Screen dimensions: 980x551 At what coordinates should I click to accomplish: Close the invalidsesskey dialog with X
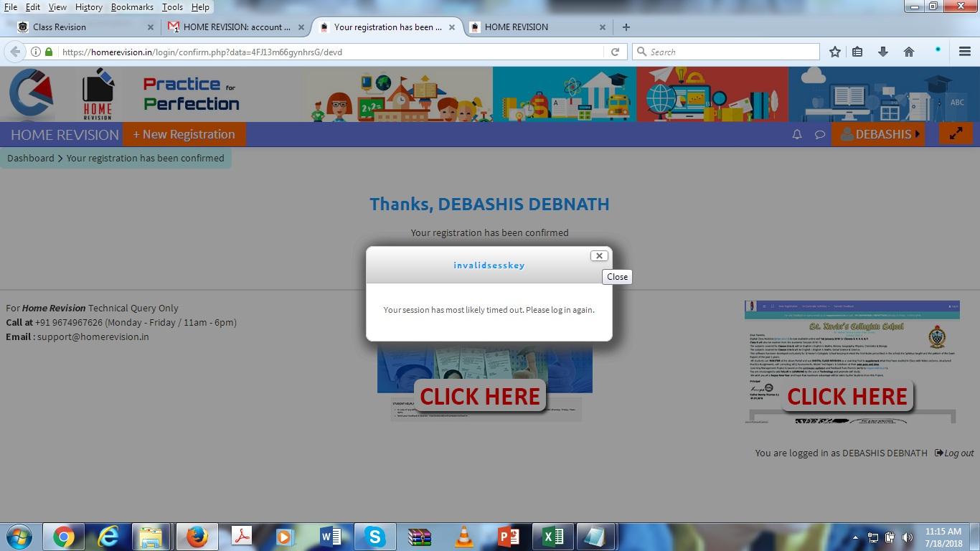coord(599,255)
